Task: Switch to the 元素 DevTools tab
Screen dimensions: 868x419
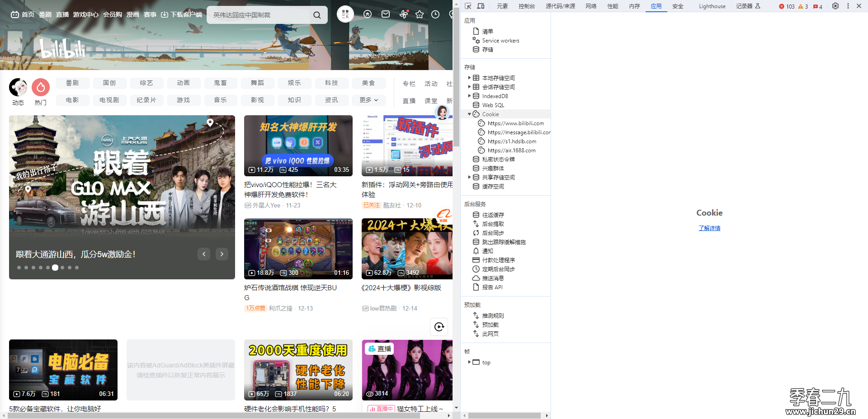Action: pyautogui.click(x=502, y=6)
